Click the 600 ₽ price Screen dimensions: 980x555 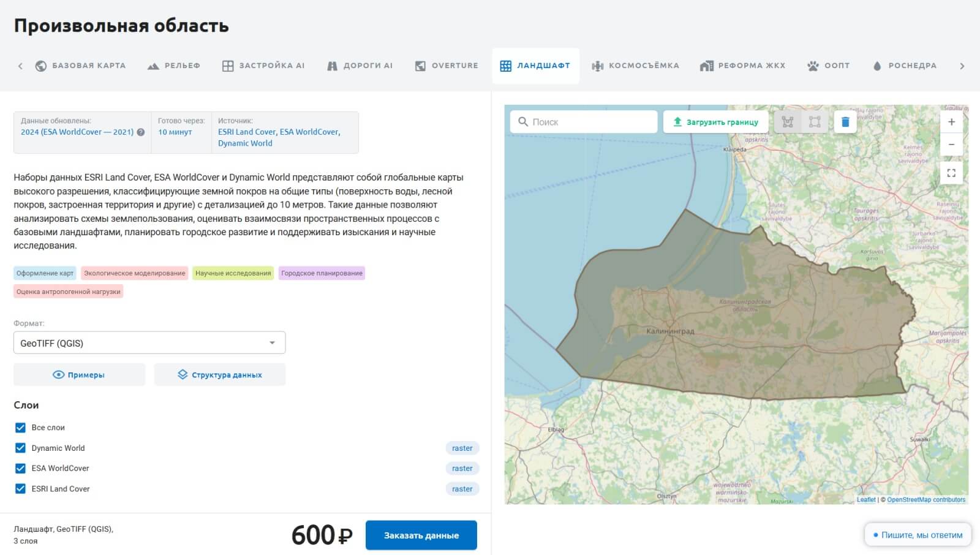(322, 535)
